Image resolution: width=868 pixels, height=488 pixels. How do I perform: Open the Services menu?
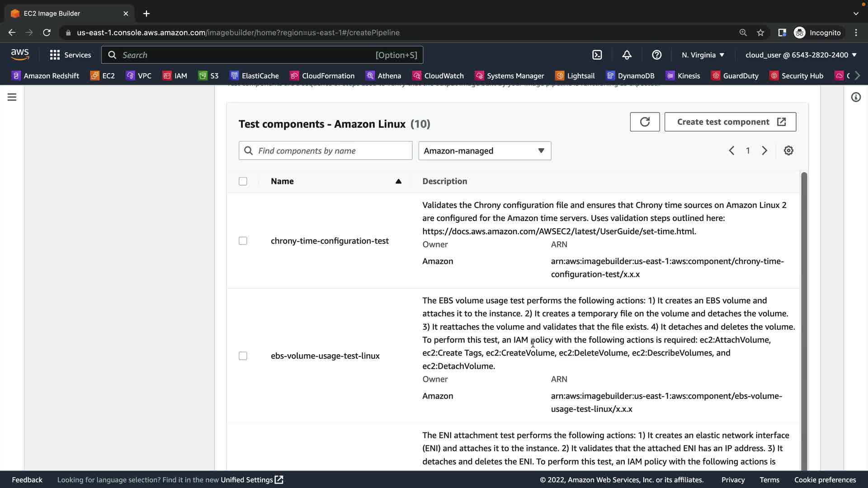click(71, 55)
